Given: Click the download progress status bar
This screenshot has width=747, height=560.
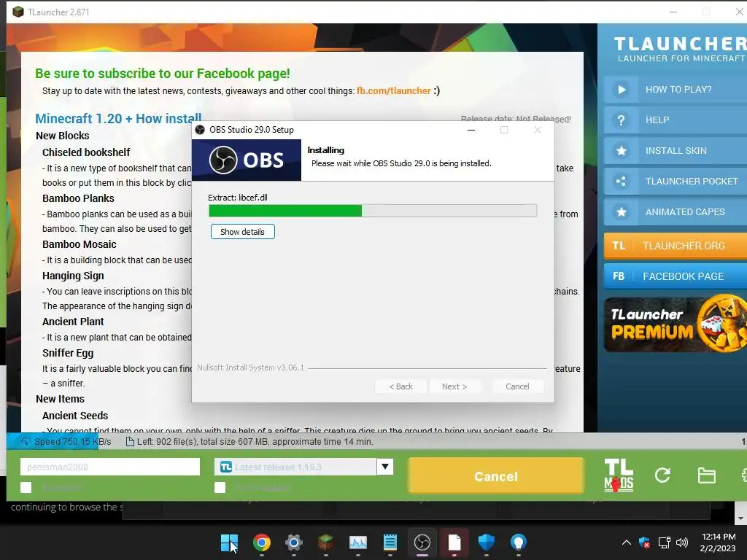Looking at the screenshot, I should pyautogui.click(x=376, y=442).
